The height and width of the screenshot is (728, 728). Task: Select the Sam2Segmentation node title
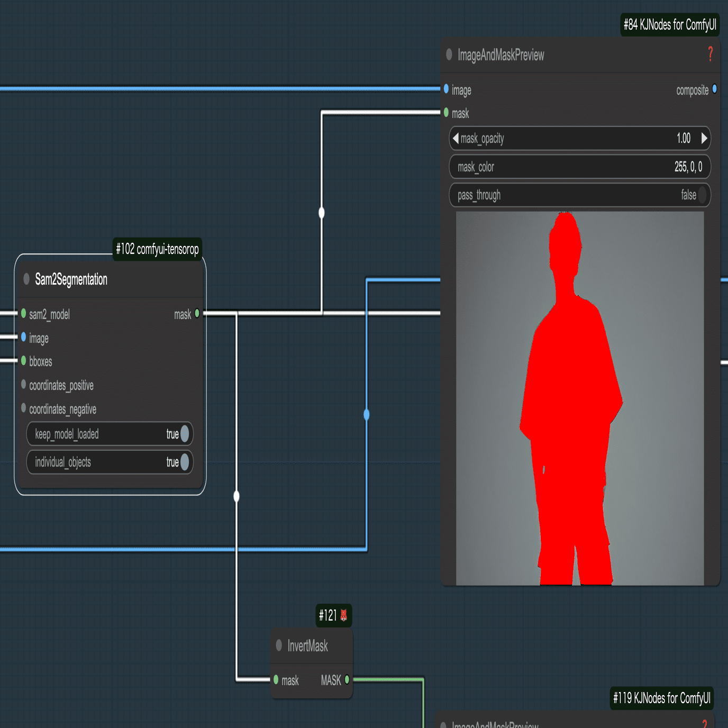[71, 279]
